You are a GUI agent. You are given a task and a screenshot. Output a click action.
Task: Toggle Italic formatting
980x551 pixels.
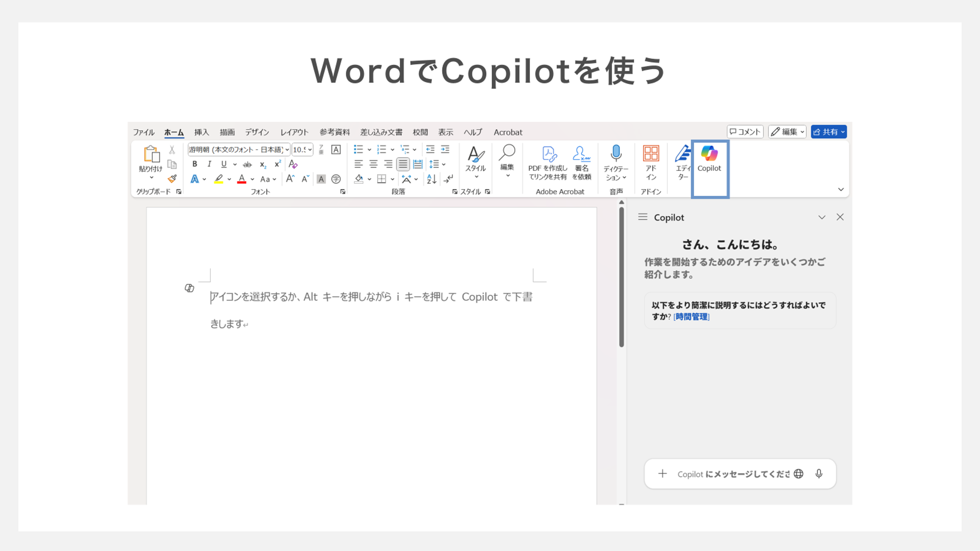[x=209, y=164]
